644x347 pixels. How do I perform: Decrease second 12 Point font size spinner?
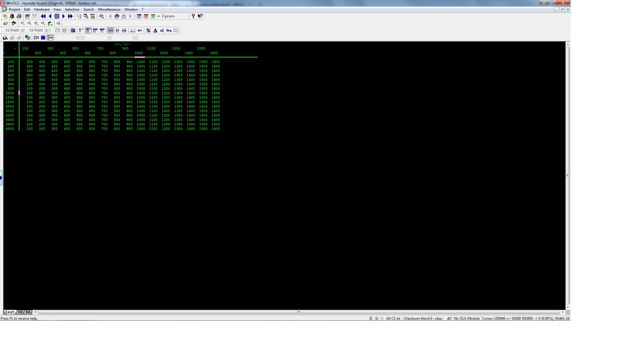coord(47,32)
